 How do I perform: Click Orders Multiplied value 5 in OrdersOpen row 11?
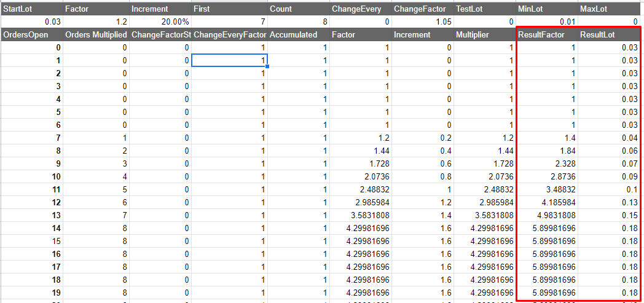click(96, 190)
